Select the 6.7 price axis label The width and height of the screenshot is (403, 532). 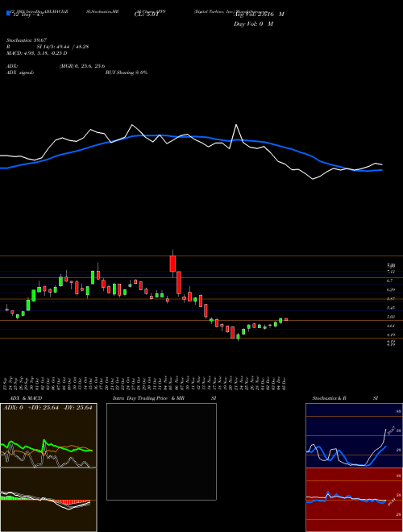click(389, 281)
